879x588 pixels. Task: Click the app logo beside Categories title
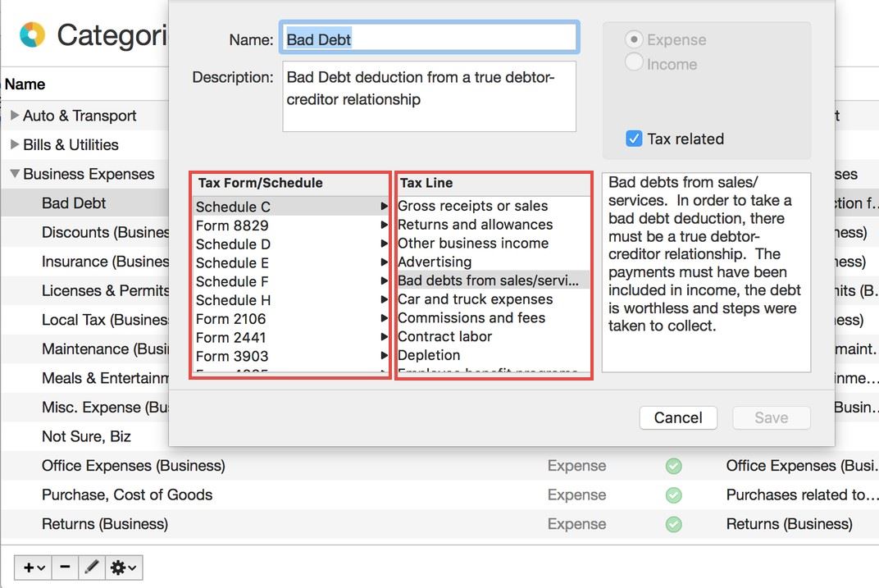33,35
